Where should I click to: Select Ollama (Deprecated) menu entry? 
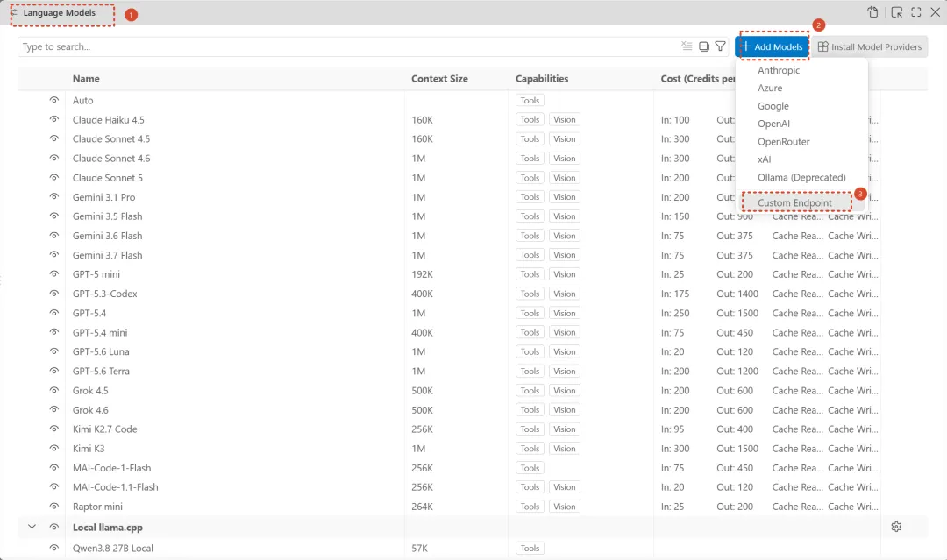click(x=801, y=177)
